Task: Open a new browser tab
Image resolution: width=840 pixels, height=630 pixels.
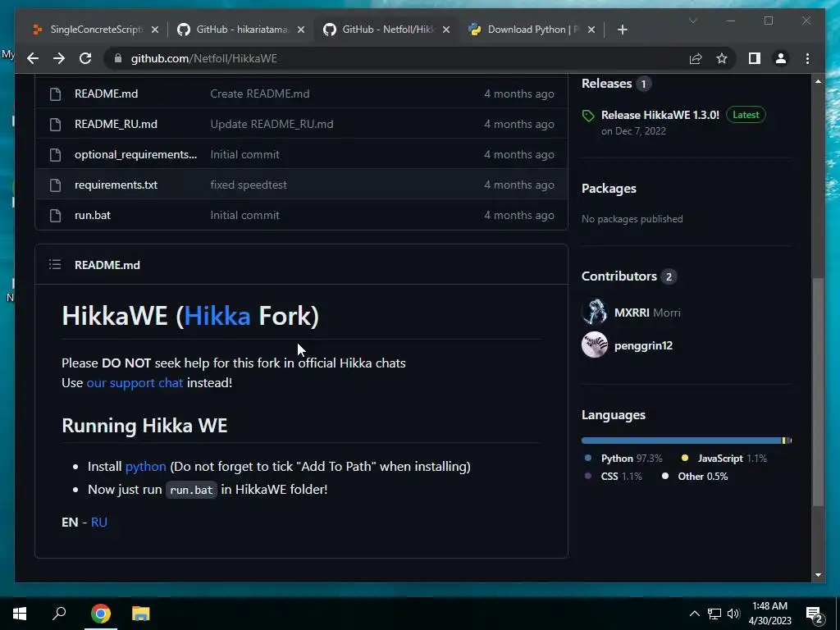Action: [x=622, y=30]
